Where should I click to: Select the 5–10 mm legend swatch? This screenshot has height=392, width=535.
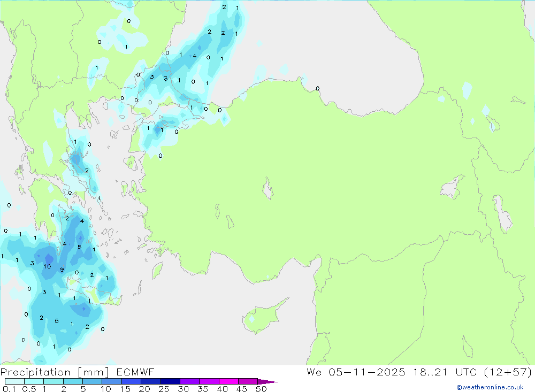click(93, 381)
